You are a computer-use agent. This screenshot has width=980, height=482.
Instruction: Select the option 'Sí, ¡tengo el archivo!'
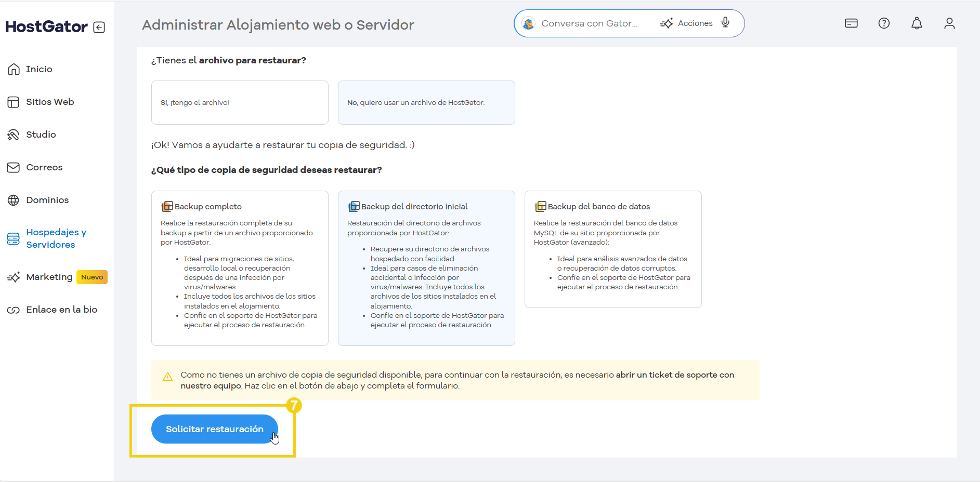click(239, 102)
